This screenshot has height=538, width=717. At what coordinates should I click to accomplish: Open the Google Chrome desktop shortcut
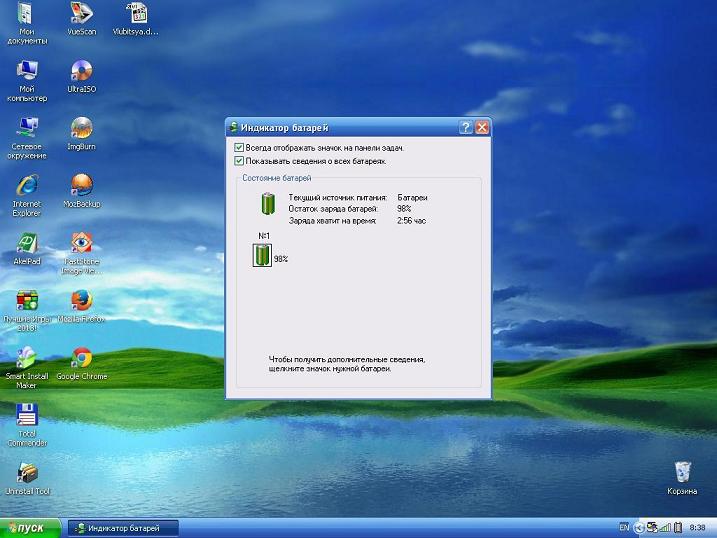81,358
